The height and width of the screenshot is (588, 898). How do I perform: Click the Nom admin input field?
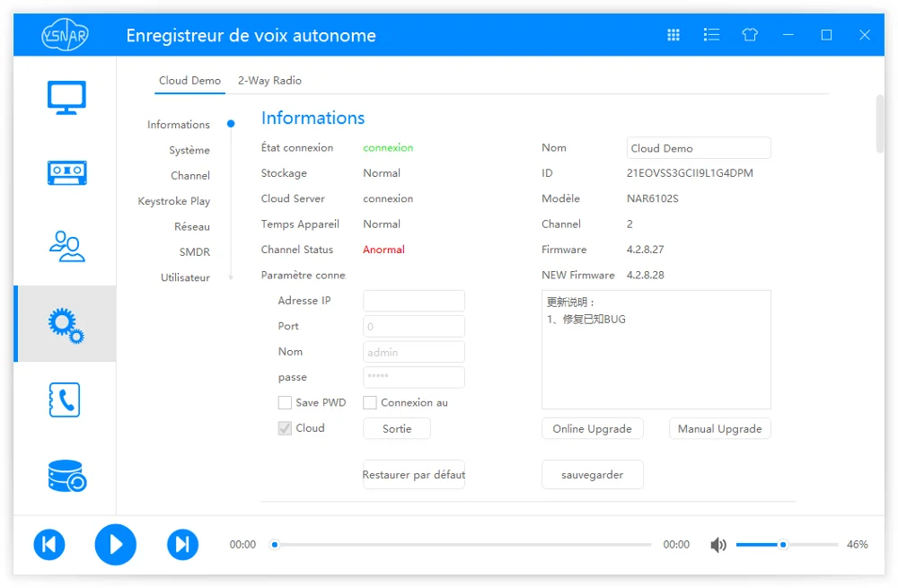point(413,352)
